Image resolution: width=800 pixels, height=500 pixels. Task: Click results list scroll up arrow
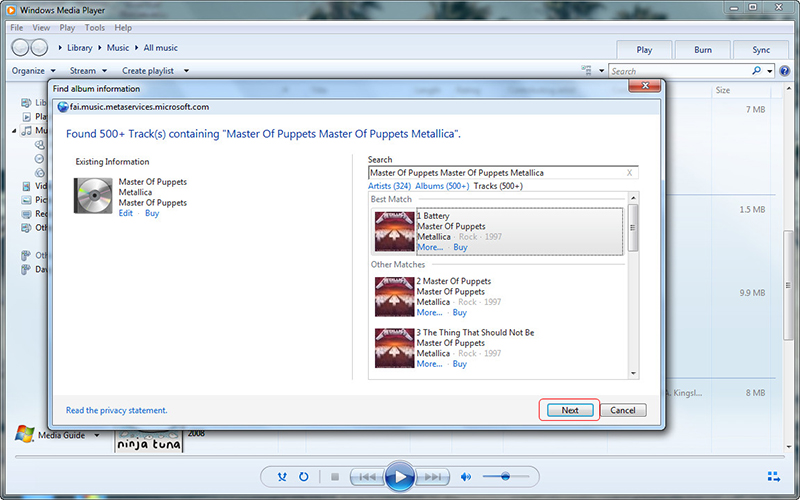633,198
